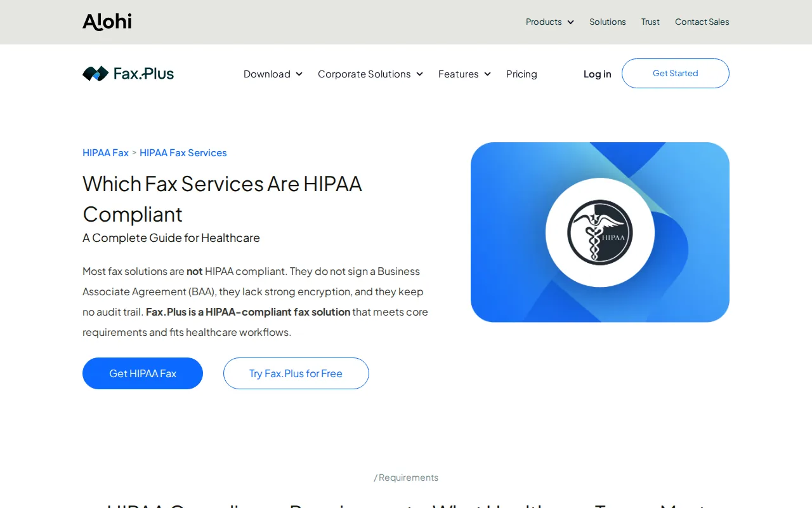Viewport: 812px width, 508px height.
Task: Click Contact Sales in top bar
Action: pos(702,22)
